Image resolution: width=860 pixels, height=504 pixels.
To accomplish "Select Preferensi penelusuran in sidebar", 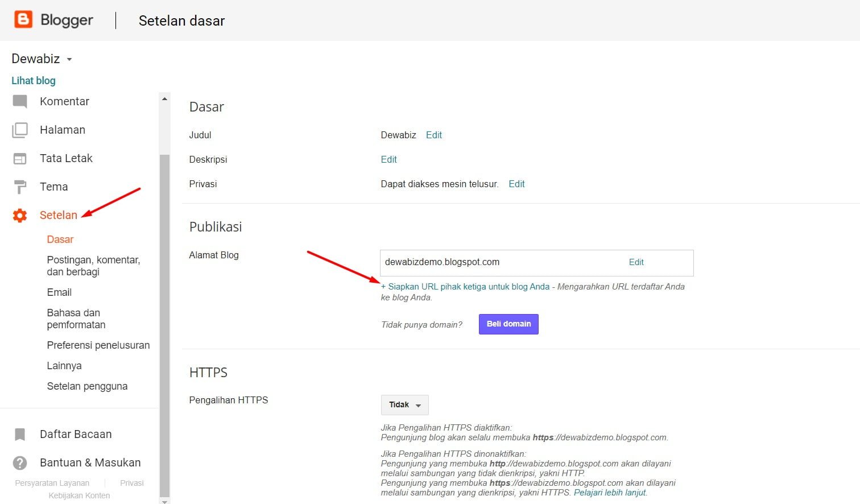I will (98, 345).
